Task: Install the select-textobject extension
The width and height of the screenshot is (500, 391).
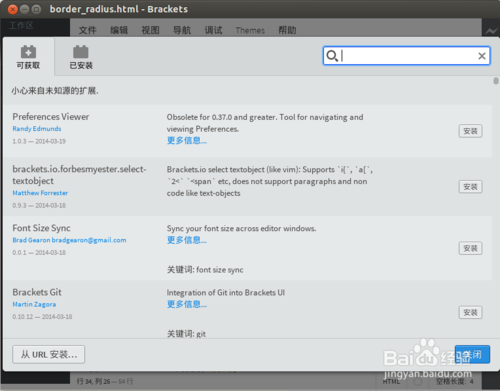Action: 470,187
